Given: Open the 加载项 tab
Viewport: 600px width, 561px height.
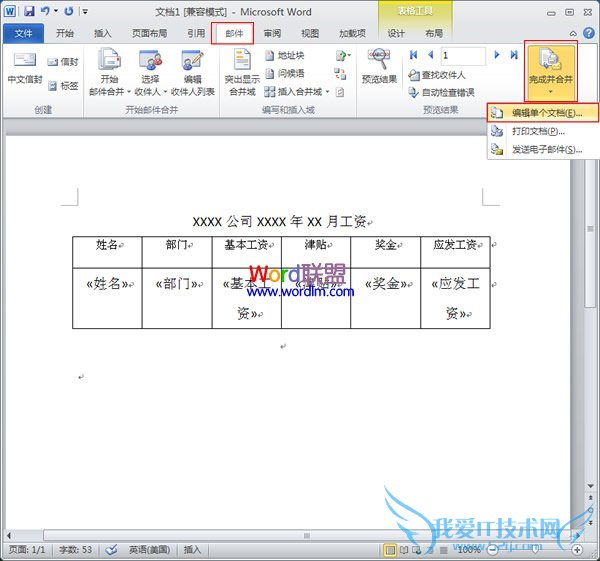Looking at the screenshot, I should pyautogui.click(x=352, y=34).
